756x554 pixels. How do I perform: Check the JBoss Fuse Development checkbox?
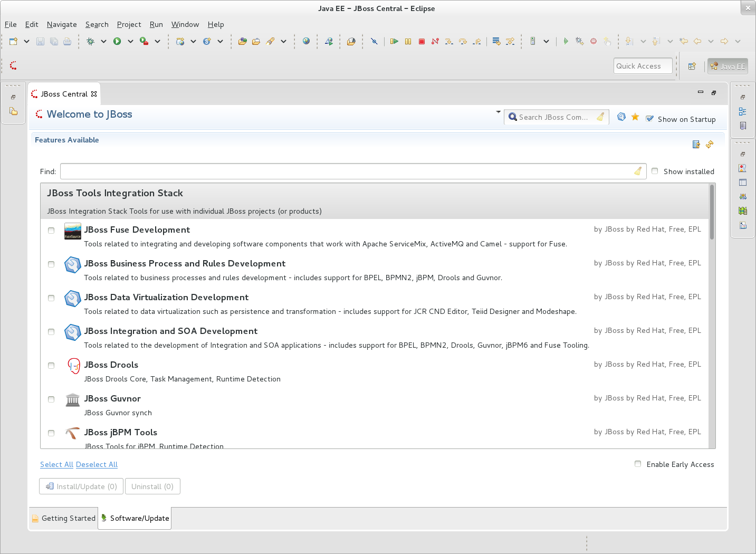(51, 231)
